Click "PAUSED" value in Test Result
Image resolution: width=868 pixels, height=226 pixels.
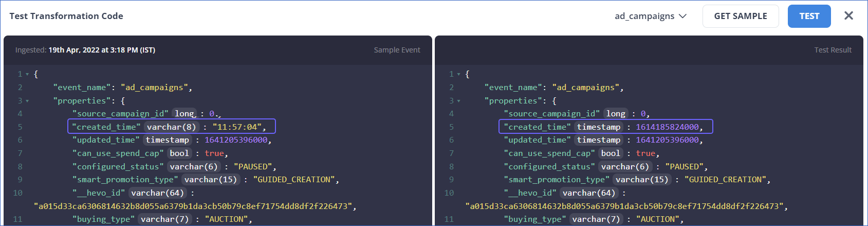[x=684, y=167]
